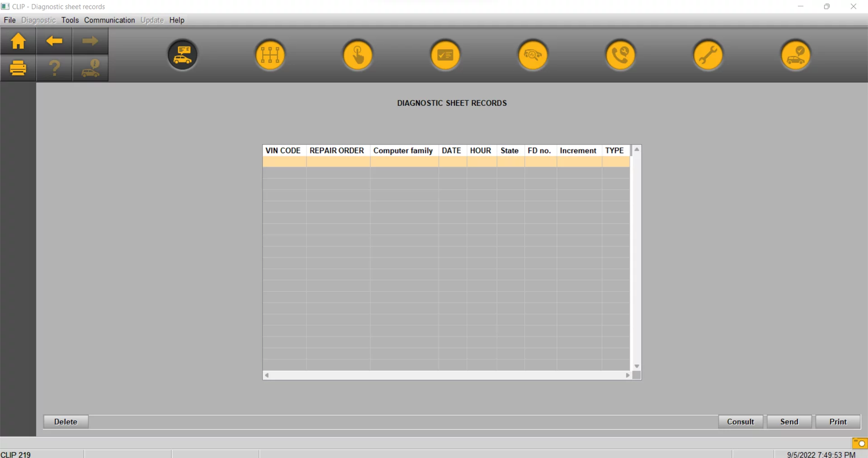Click the table's scroll down arrow
The width and height of the screenshot is (868, 458).
637,366
